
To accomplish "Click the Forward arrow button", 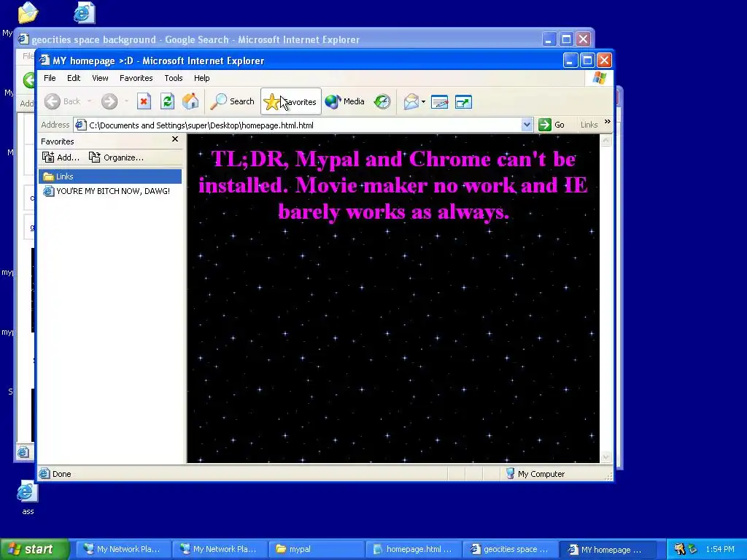I will pyautogui.click(x=109, y=101).
